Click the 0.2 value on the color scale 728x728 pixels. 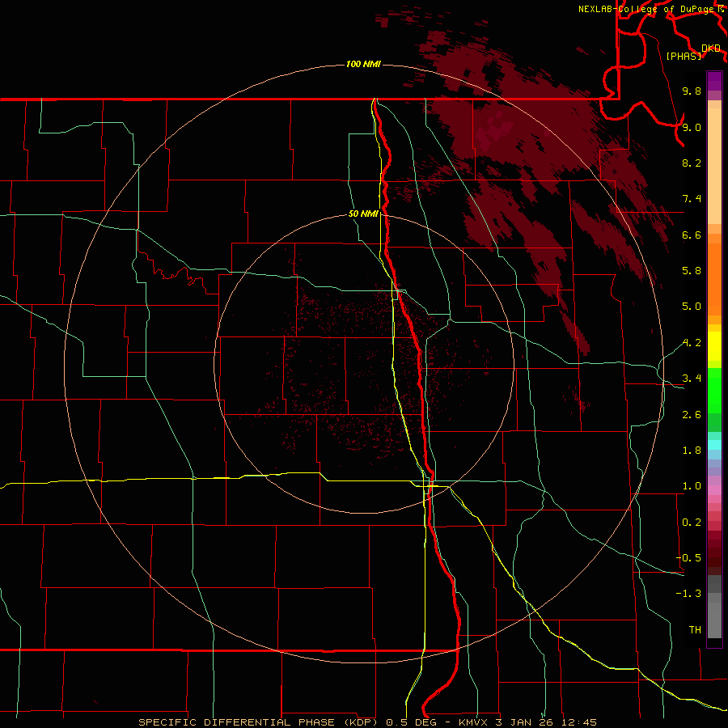pos(692,523)
